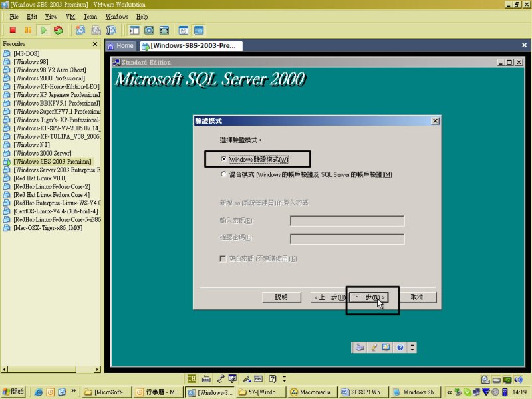Click the Take Snapshot toolbar icon
This screenshot has width=532, height=399.
80,30
